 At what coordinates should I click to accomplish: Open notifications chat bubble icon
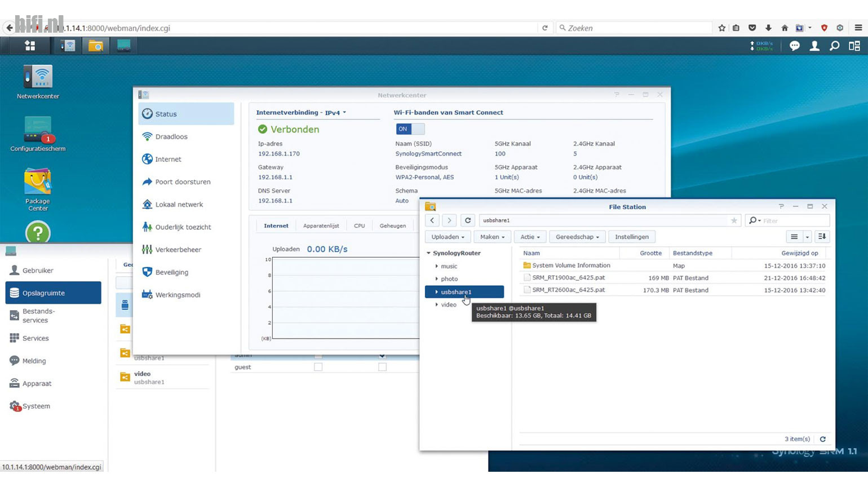pyautogui.click(x=794, y=46)
